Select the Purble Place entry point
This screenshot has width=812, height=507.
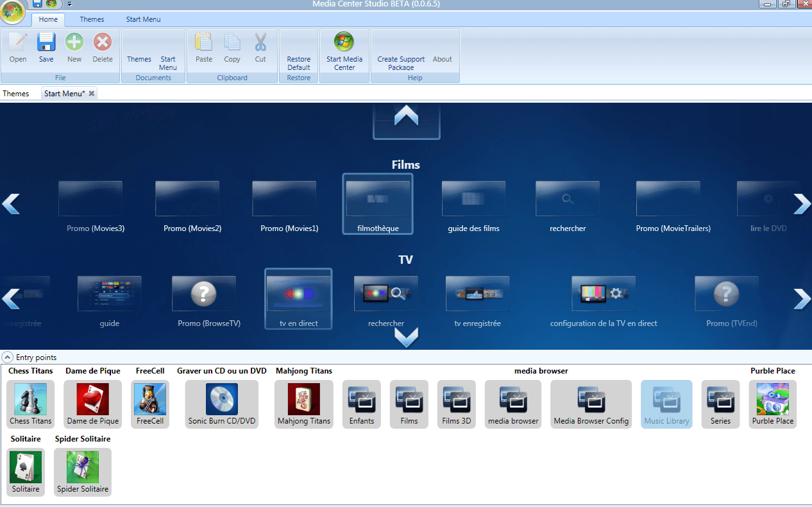[x=773, y=404]
